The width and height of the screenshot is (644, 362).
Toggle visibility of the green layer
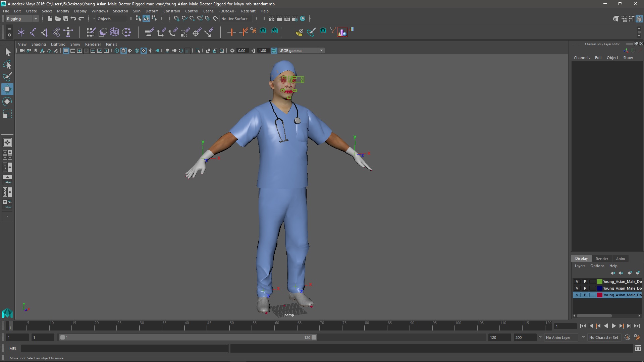tap(577, 282)
